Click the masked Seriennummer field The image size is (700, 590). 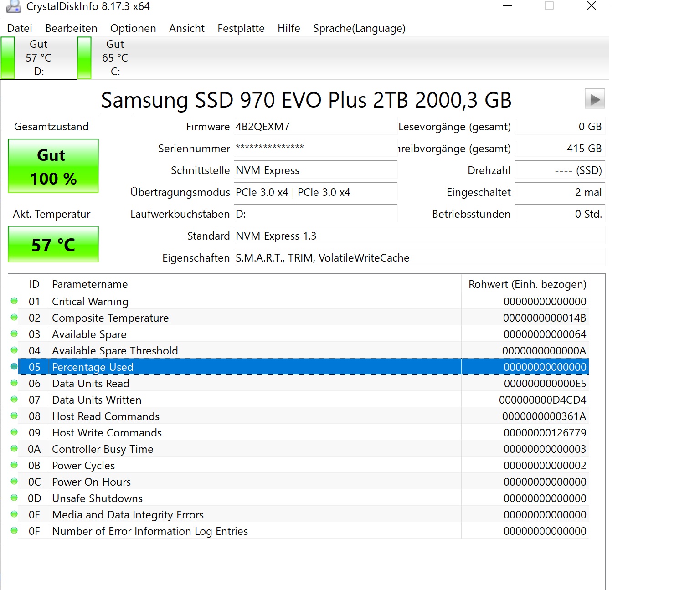tap(315, 148)
